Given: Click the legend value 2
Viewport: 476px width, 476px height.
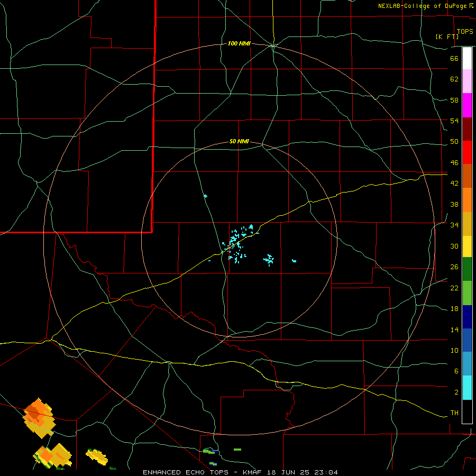Looking at the screenshot, I should (456, 392).
